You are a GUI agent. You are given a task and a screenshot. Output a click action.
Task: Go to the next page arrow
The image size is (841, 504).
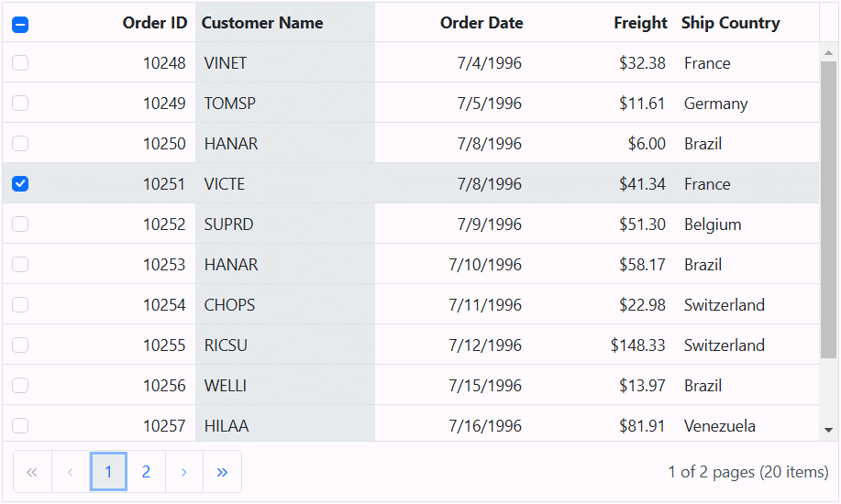click(x=183, y=472)
